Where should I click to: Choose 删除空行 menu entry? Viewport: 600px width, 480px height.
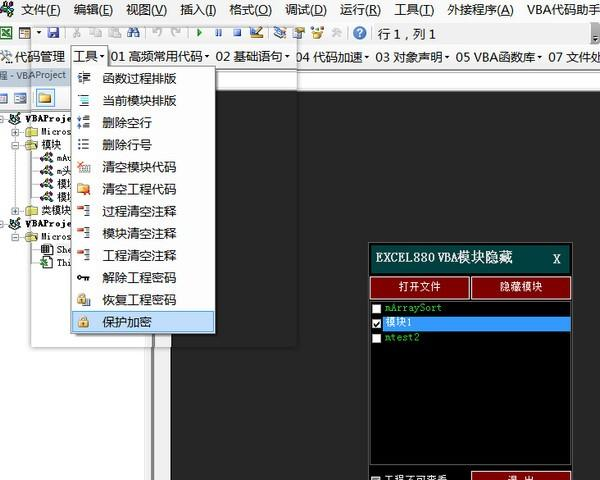tap(143, 123)
